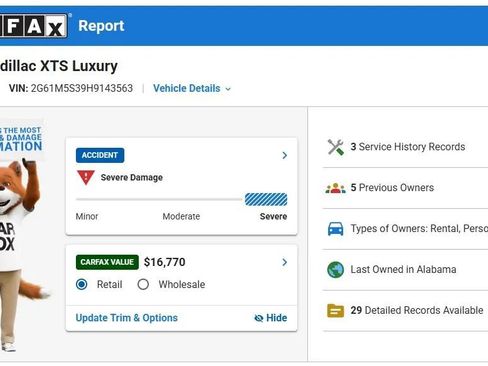The width and height of the screenshot is (488, 366).
Task: Click the Hide value link
Action: pyautogui.click(x=270, y=318)
